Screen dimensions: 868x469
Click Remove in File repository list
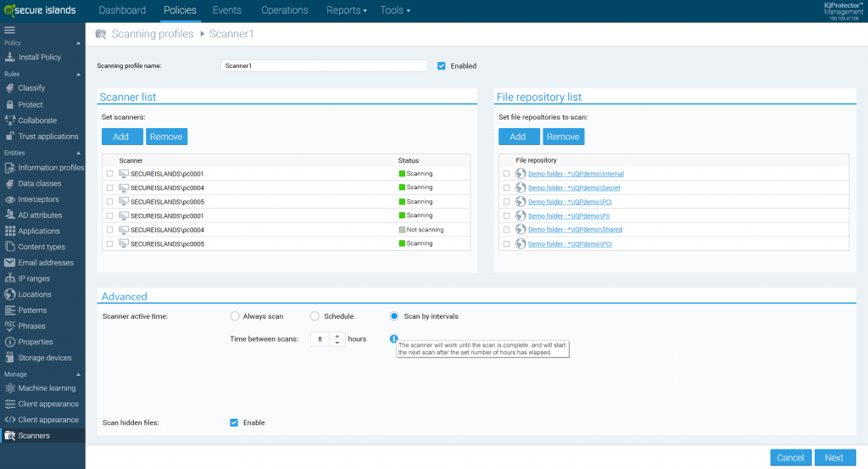coord(564,137)
